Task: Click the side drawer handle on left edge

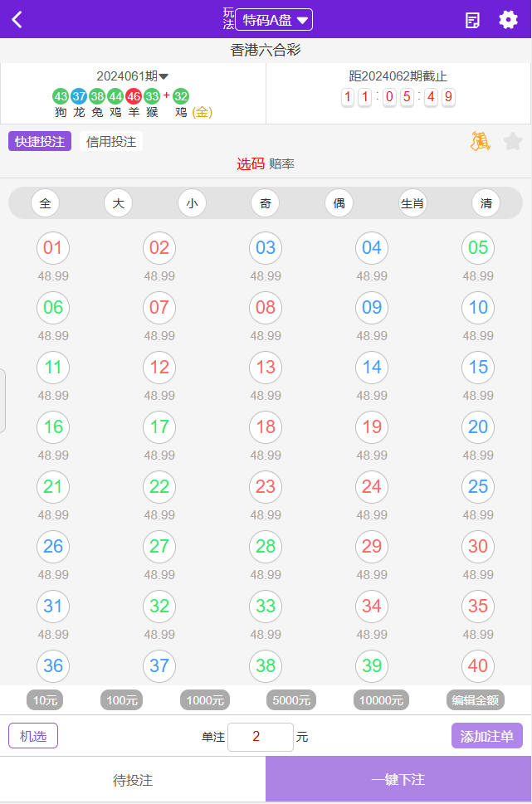Action: coord(2,401)
